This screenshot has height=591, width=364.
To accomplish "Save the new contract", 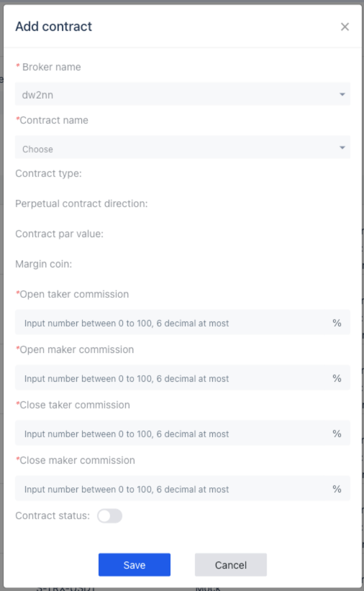I will [134, 565].
